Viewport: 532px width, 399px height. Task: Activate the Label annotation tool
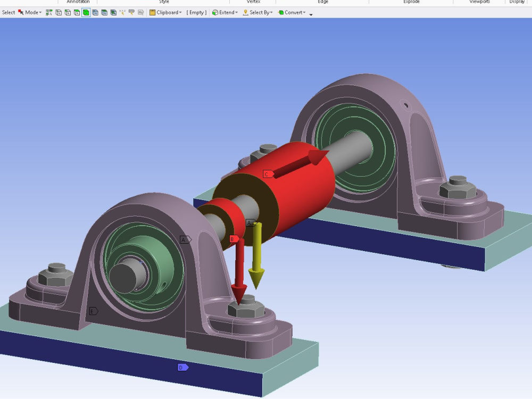(x=131, y=13)
